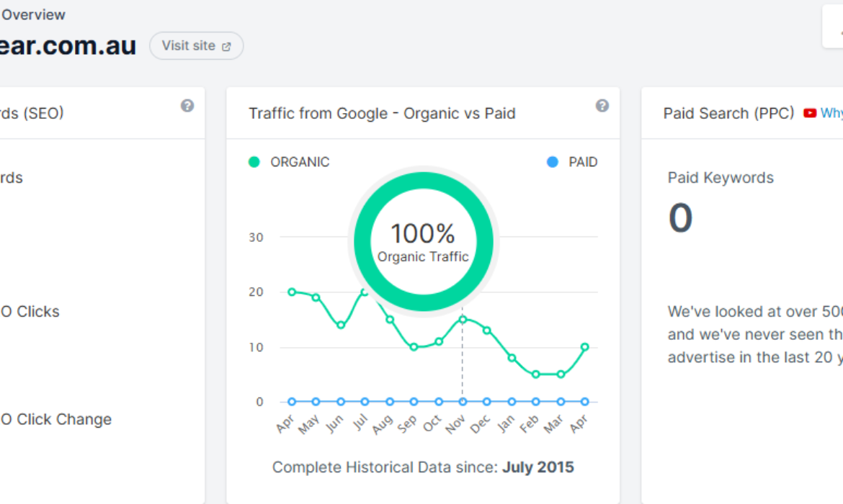Select the organic data point for Nov
Screen dimensions: 843x504
pos(463,320)
